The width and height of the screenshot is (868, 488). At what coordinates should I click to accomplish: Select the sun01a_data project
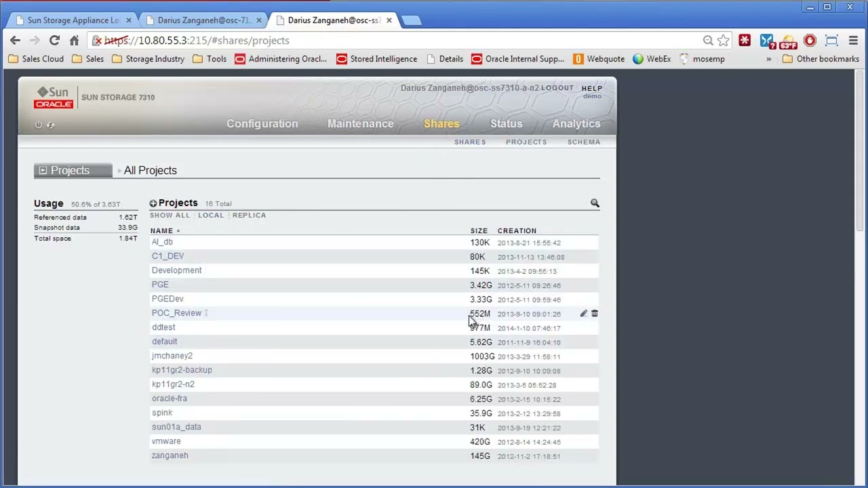(176, 427)
